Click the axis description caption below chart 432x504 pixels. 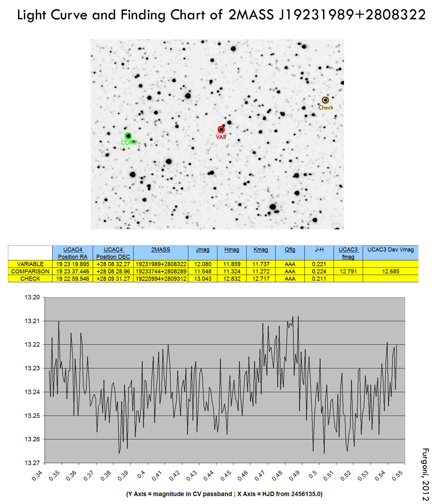point(224,494)
